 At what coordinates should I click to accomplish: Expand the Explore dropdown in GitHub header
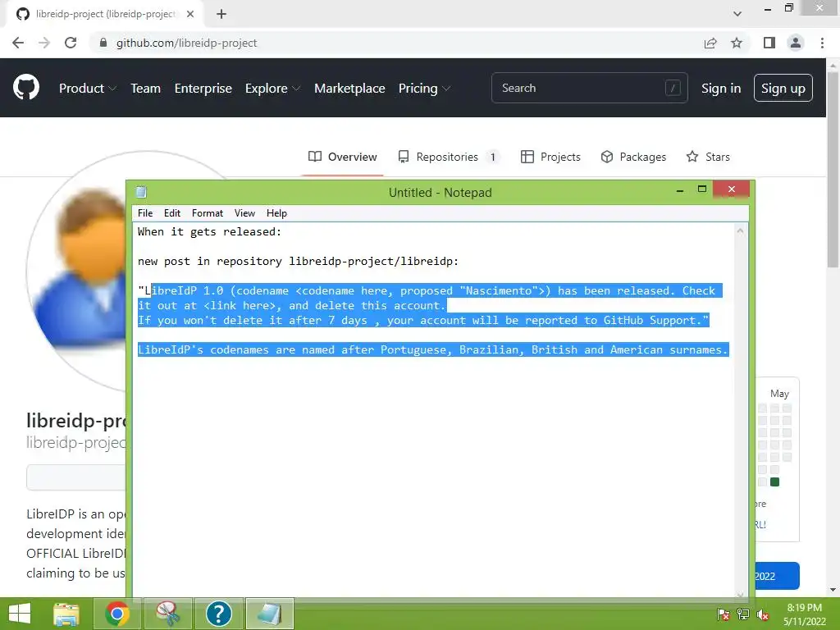click(x=272, y=88)
